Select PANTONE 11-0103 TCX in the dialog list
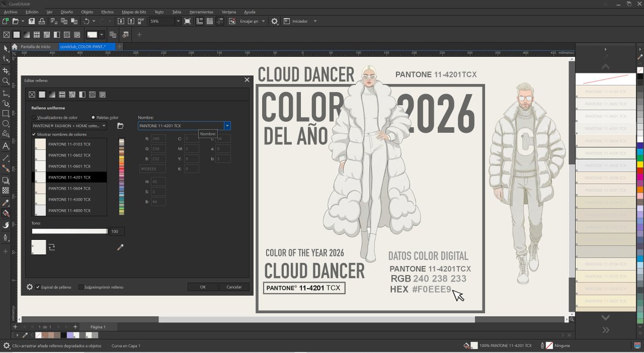This screenshot has height=353, width=644. [69, 144]
